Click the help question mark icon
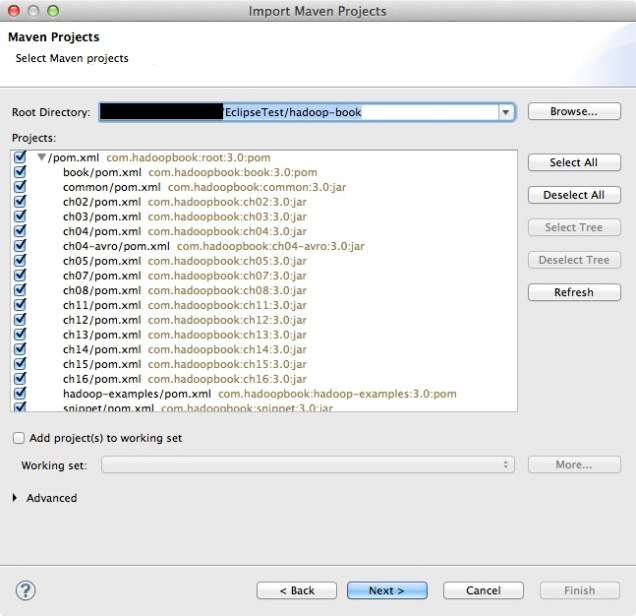This screenshot has width=636, height=616. 27,590
